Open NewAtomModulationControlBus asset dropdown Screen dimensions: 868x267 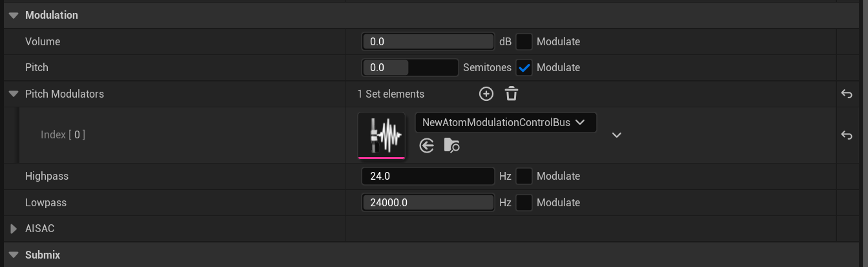[506, 122]
